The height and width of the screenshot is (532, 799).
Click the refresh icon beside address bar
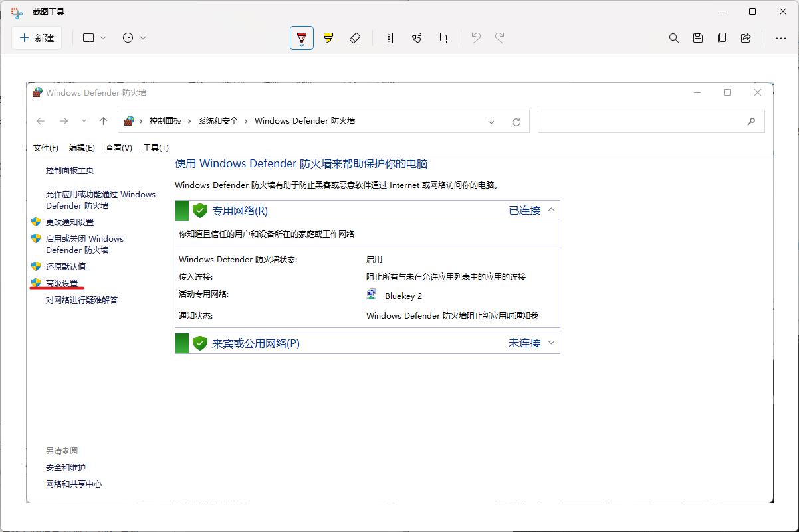point(516,122)
